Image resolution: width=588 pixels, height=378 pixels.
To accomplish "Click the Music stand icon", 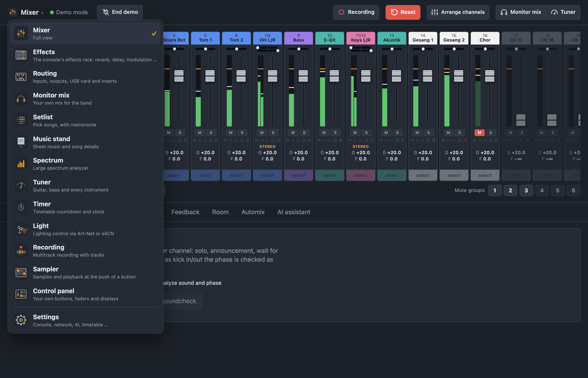I will (x=21, y=142).
